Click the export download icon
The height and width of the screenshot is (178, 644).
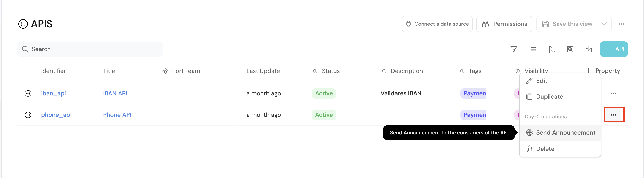pyautogui.click(x=589, y=49)
